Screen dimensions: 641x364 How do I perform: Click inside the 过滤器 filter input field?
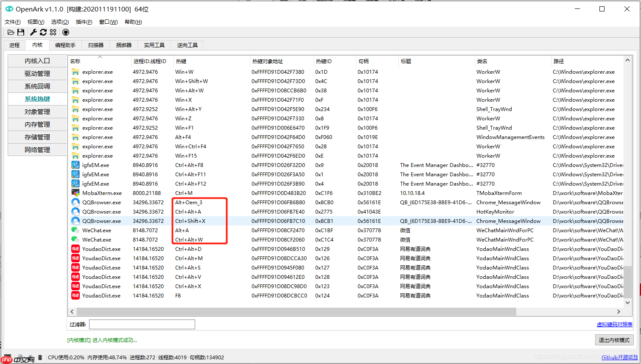(142, 324)
